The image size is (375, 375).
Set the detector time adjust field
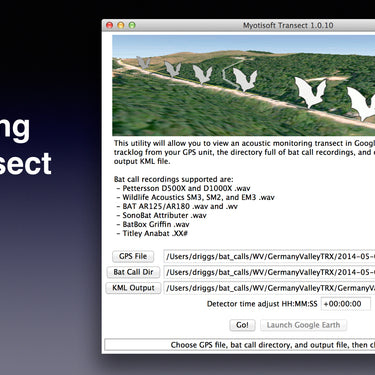tap(346, 304)
